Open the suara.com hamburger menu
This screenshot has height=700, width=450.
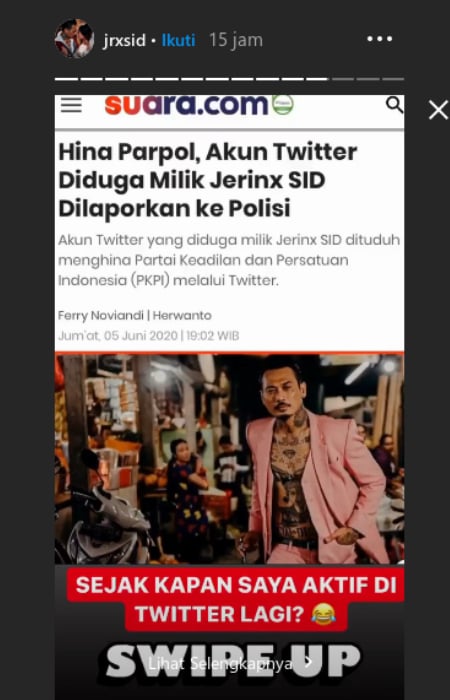[x=71, y=105]
